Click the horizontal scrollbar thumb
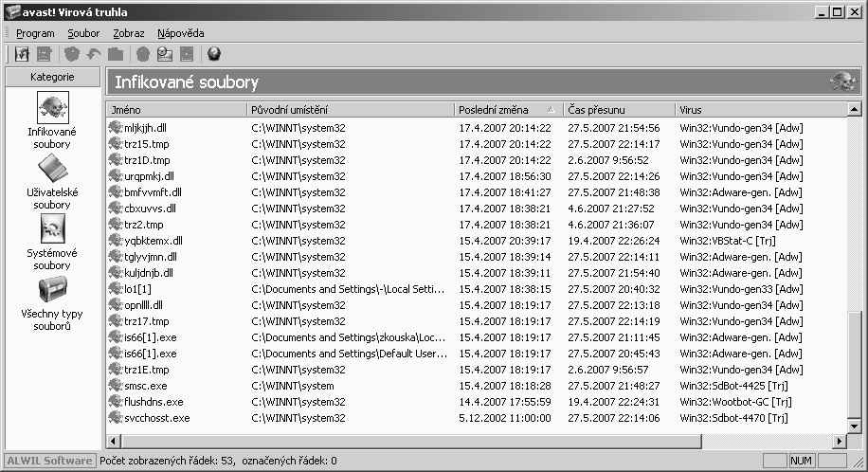868x472 pixels. 411,441
